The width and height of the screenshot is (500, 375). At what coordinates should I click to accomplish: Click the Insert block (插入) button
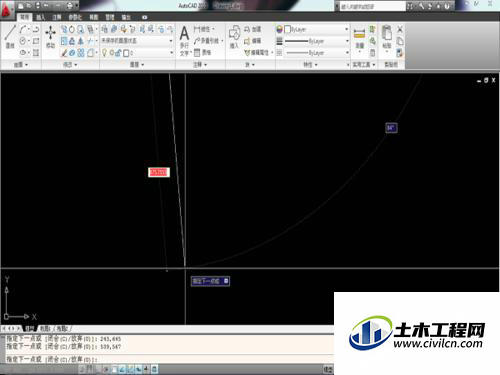click(234, 37)
